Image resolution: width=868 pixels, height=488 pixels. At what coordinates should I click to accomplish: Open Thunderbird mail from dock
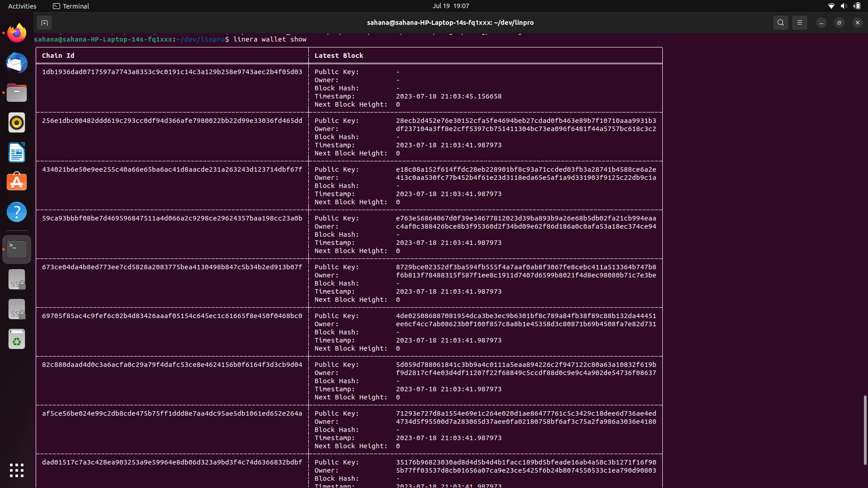point(17,63)
